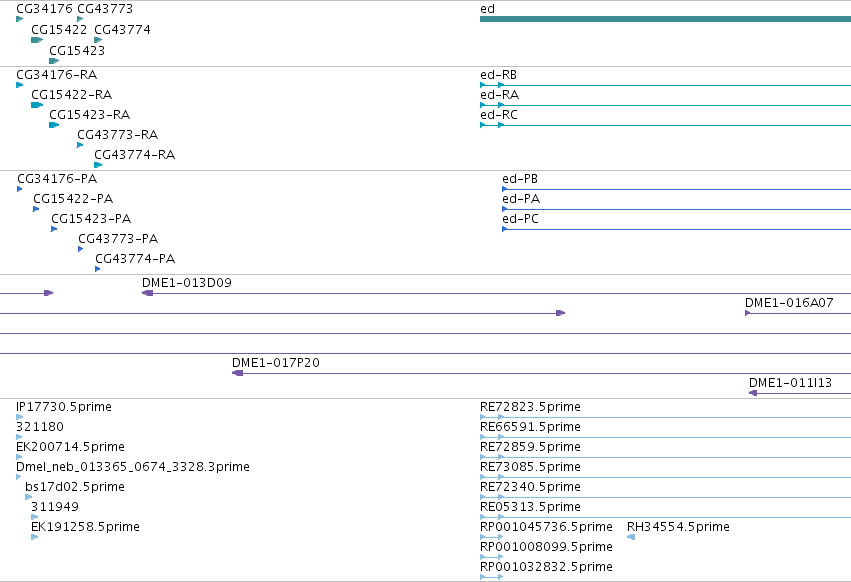Select the ed-RC transcript line
The width and height of the screenshot is (851, 582).
click(665, 125)
